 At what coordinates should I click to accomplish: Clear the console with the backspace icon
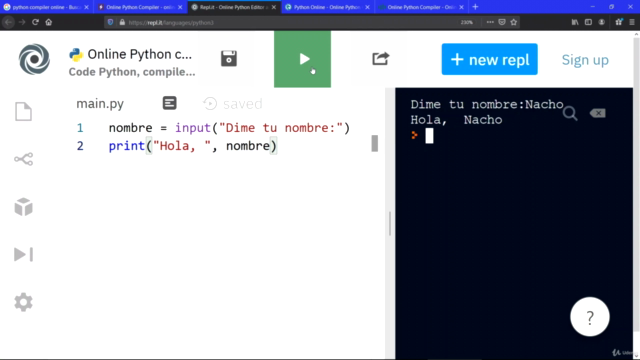pos(598,113)
